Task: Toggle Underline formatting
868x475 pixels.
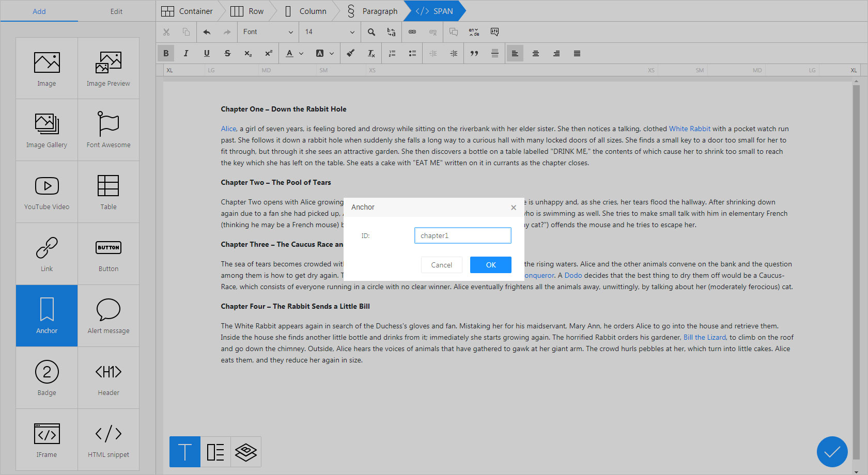Action: coord(207,53)
